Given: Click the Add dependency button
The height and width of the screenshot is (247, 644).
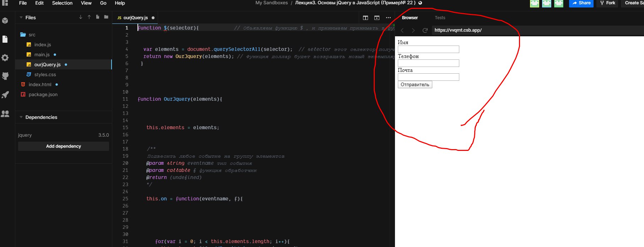Looking at the screenshot, I should point(64,146).
